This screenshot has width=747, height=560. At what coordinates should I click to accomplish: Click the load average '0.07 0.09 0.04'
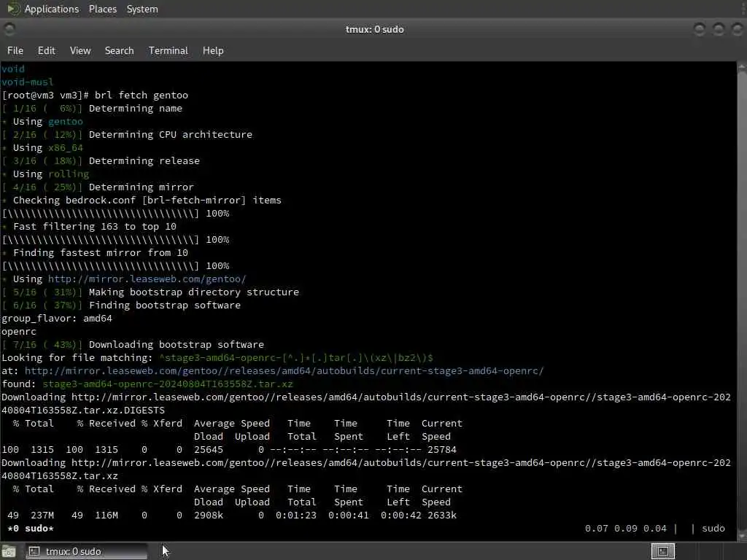625,529
